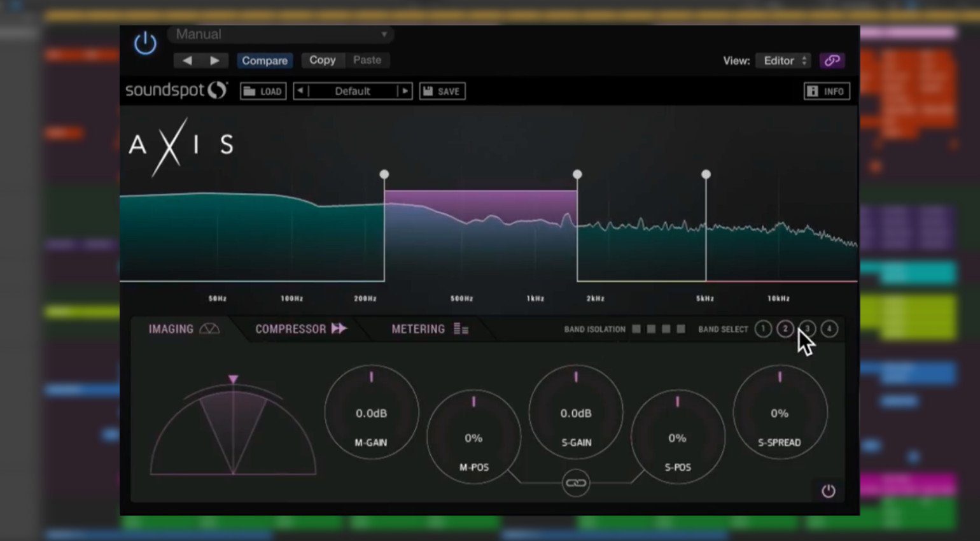This screenshot has height=541, width=980.
Task: Switch to the Metering tab
Action: point(429,329)
